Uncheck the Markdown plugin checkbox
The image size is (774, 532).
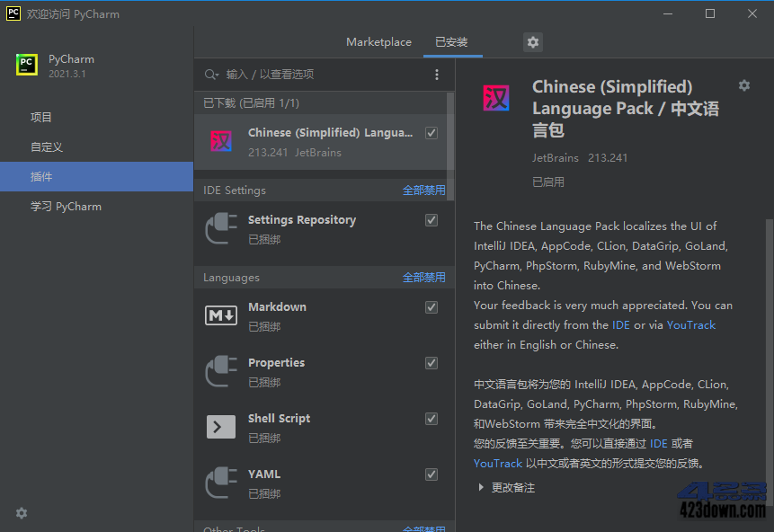click(x=431, y=307)
